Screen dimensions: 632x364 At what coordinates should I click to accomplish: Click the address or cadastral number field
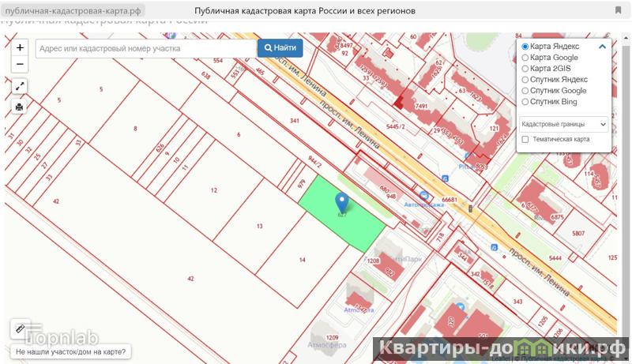click(x=145, y=48)
